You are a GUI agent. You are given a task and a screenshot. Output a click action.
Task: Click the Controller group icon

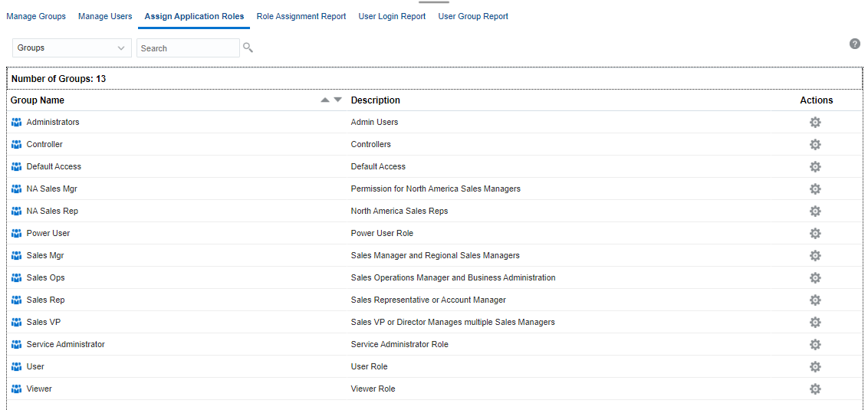coord(16,144)
